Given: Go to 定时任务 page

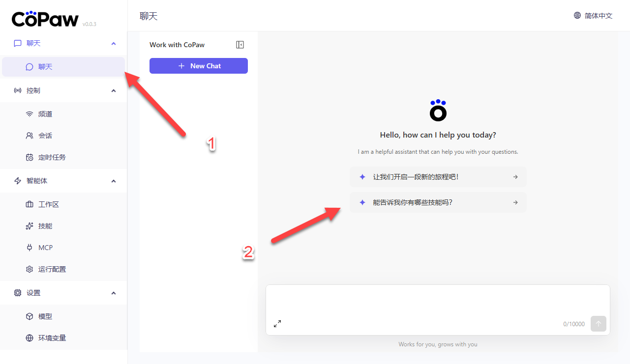Looking at the screenshot, I should tap(63, 157).
